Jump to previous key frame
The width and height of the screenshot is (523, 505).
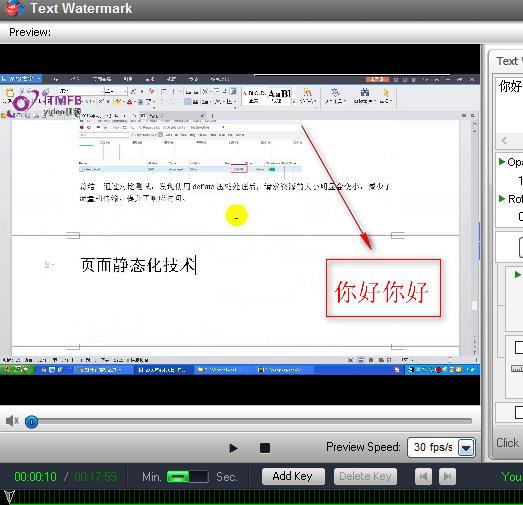point(423,476)
